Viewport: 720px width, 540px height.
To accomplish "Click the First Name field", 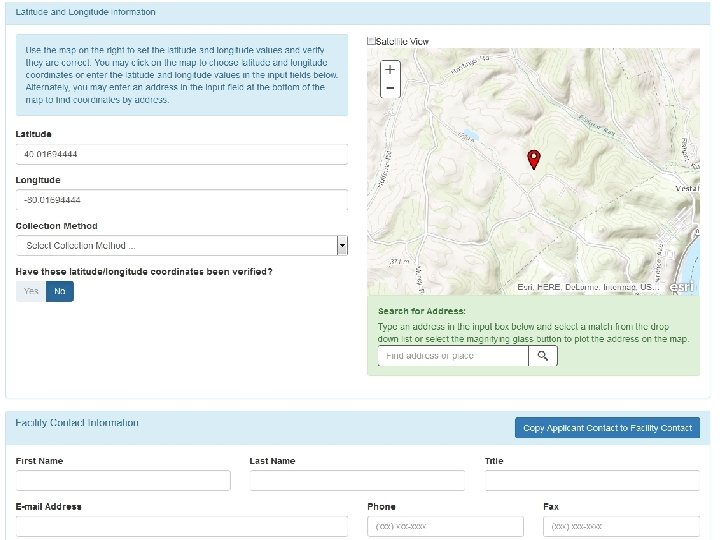I will (x=123, y=481).
